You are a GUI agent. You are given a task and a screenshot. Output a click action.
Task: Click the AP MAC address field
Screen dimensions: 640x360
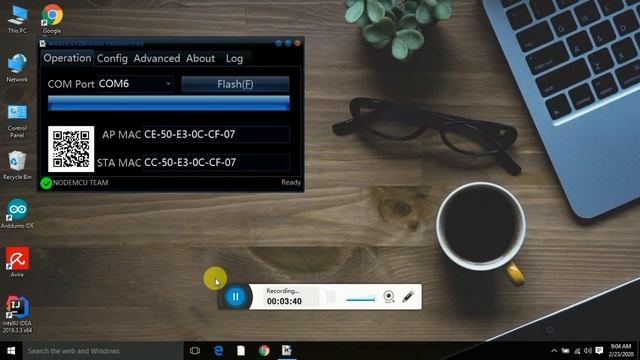(216, 134)
